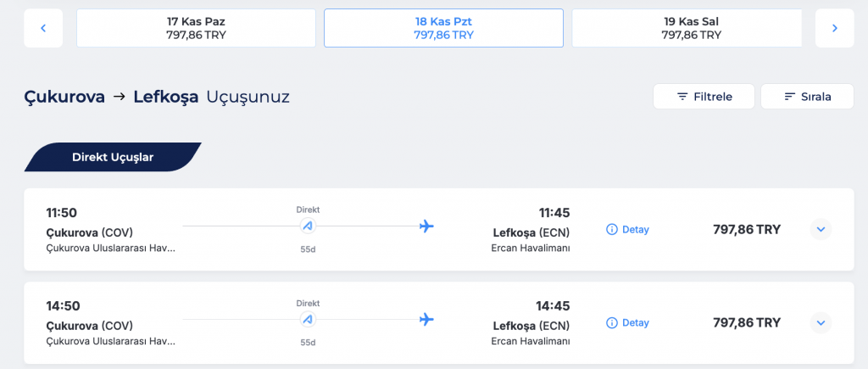Screen dimensions: 868x369
Task: Click airline logo on 14:50 flight
Action: [x=308, y=320]
